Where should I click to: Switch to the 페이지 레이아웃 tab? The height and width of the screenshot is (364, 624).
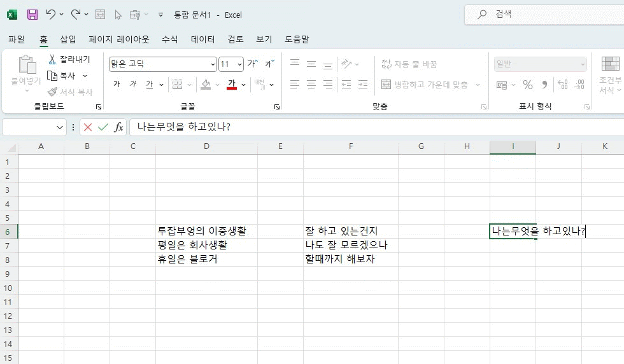pyautogui.click(x=118, y=39)
